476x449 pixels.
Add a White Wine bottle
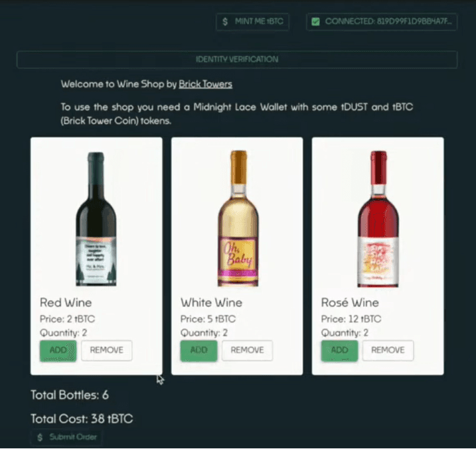[x=199, y=350]
